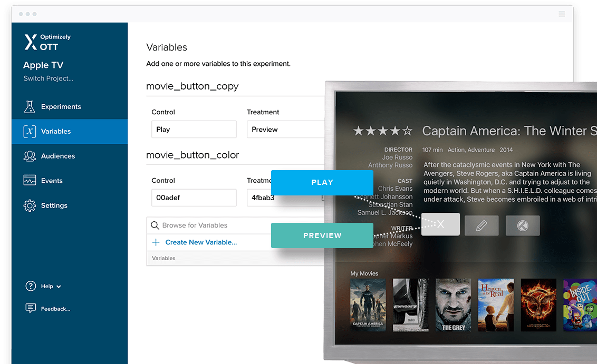This screenshot has width=597, height=364.
Task: Click the movie_button_color Control field
Action: click(x=194, y=198)
